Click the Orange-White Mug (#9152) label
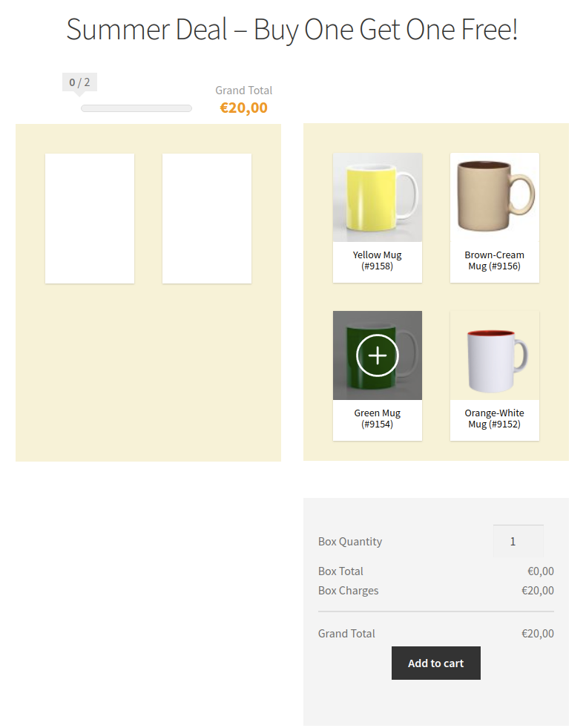The image size is (586, 728). [495, 419]
